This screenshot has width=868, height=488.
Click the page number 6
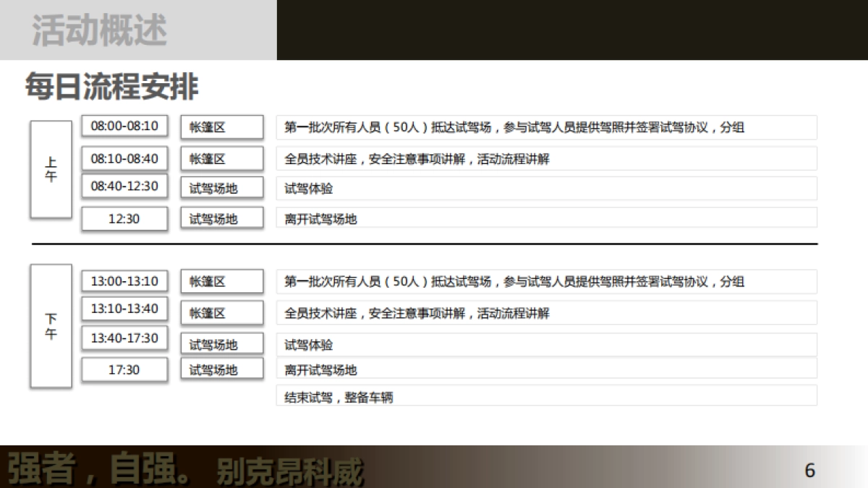coord(809,470)
